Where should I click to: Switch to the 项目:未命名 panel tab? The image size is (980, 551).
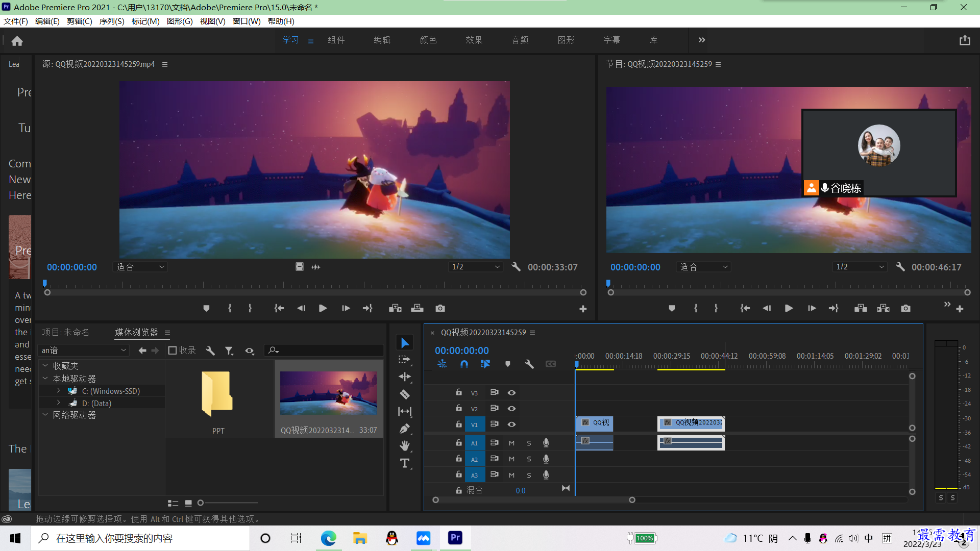pos(65,332)
